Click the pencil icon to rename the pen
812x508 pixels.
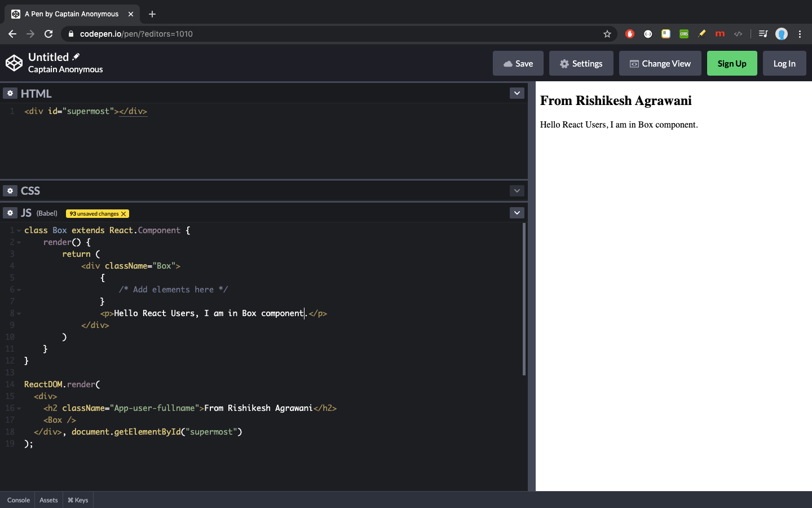click(x=76, y=56)
